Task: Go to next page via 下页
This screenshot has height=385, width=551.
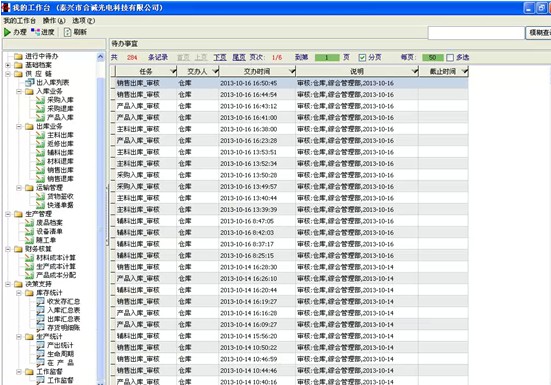Action: (220, 58)
